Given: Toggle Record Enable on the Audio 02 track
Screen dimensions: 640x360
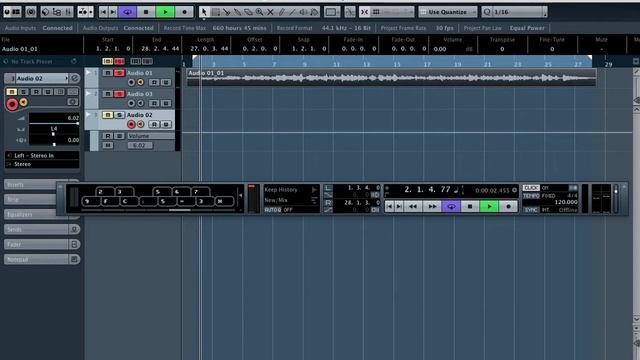Looking at the screenshot, I should tap(131, 124).
